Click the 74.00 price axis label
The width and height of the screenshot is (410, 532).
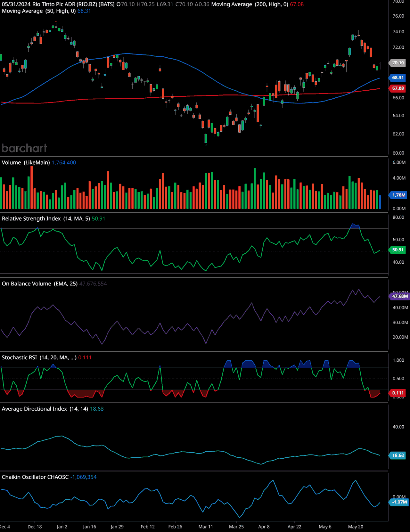coord(398,32)
